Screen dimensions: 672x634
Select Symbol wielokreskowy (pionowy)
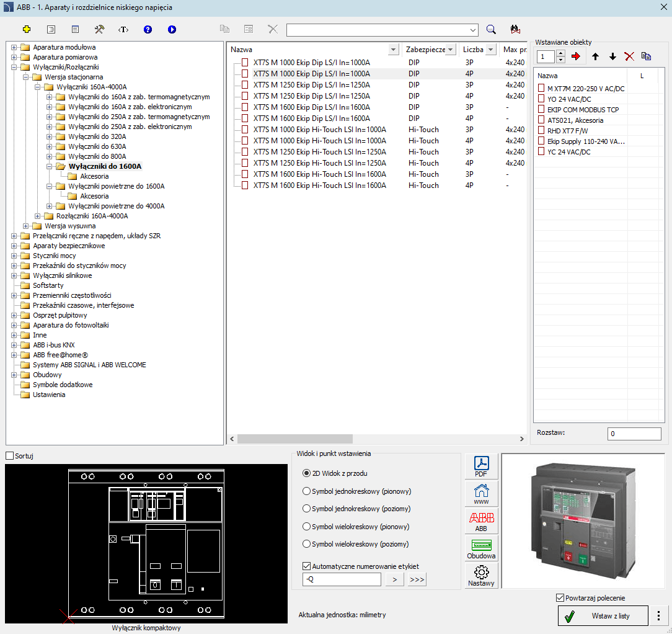(306, 526)
